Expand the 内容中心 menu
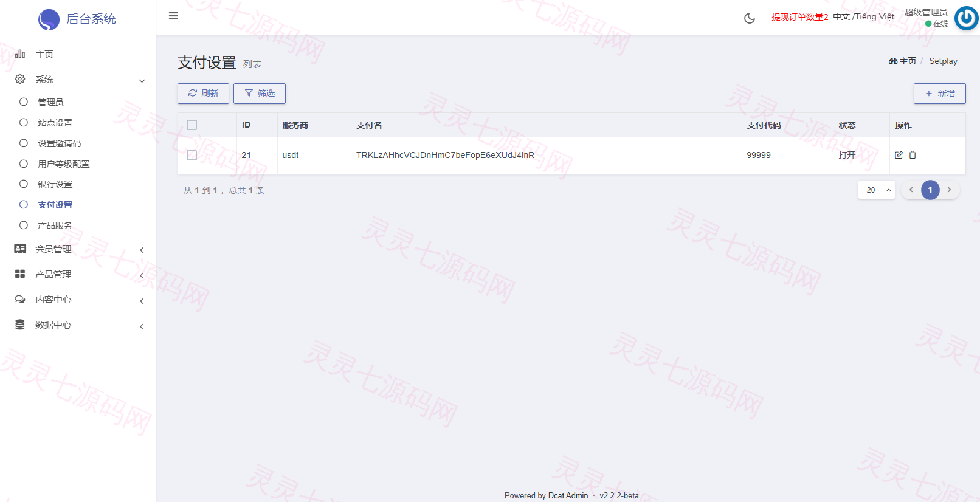The width and height of the screenshot is (980, 502). click(x=142, y=301)
